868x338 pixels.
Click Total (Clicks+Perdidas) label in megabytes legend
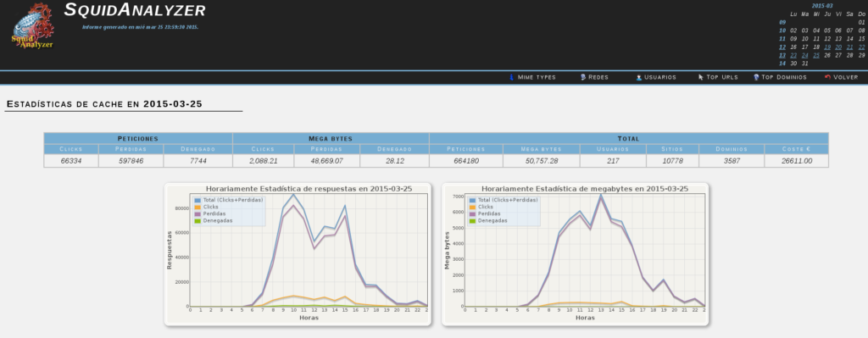click(x=508, y=200)
